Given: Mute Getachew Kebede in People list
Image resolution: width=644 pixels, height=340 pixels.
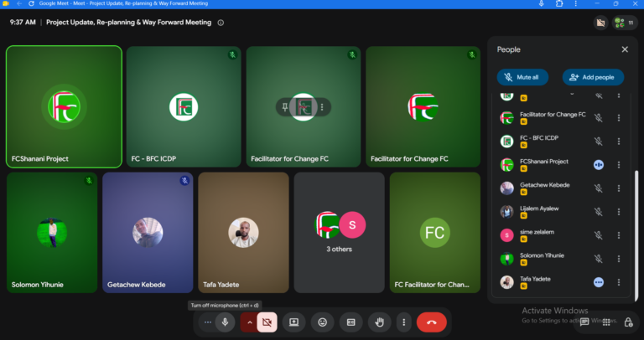Looking at the screenshot, I should [599, 188].
